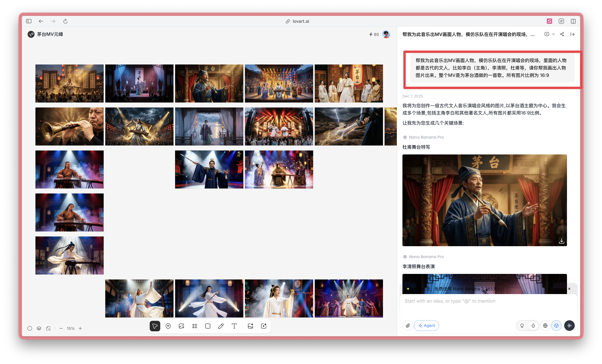
Task: Select the white-robed man laughing with ladies image
Action: coord(349,83)
